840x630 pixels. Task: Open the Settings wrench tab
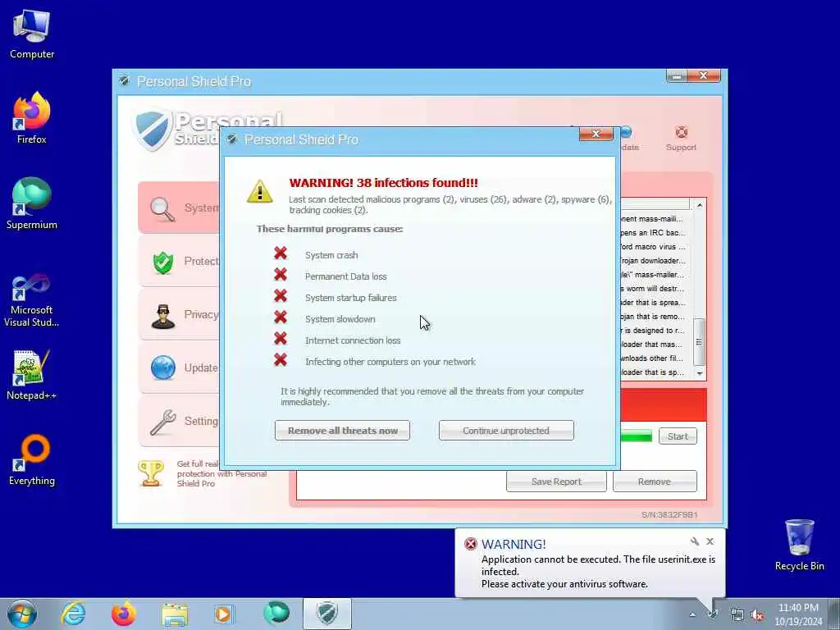179,421
